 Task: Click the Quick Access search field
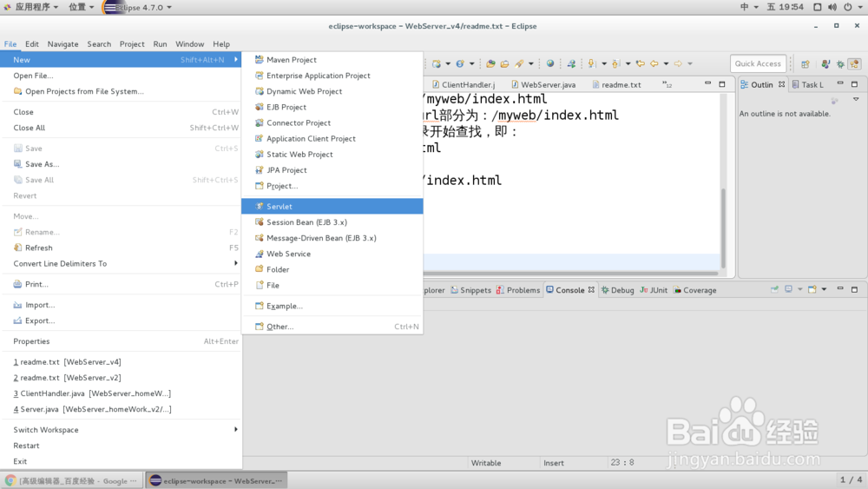758,63
